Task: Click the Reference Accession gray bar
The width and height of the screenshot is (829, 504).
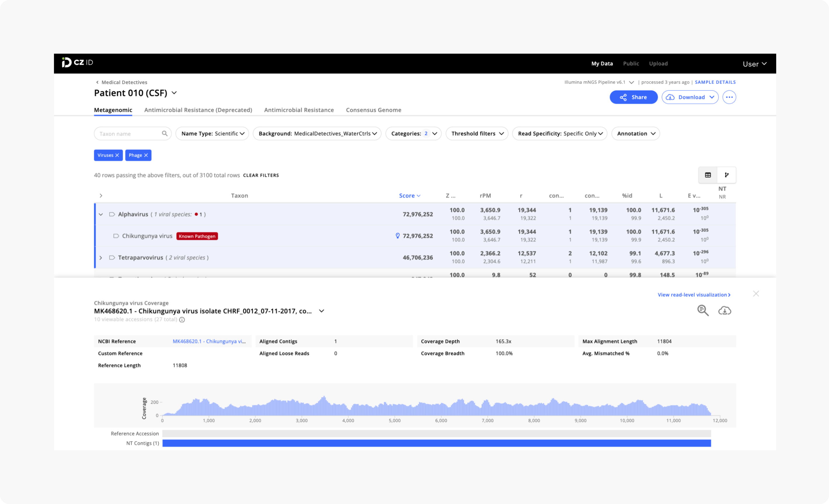Action: [x=436, y=434]
